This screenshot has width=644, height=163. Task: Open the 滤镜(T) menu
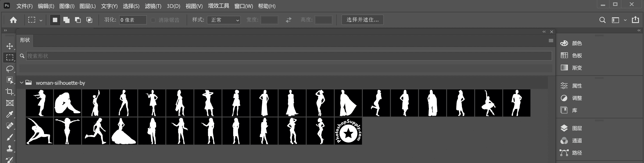(153, 6)
